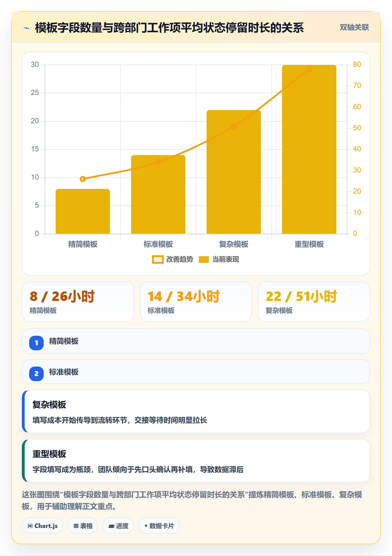Open the 8 / 26小时 data card
This screenshot has height=556, width=392.
tap(78, 302)
